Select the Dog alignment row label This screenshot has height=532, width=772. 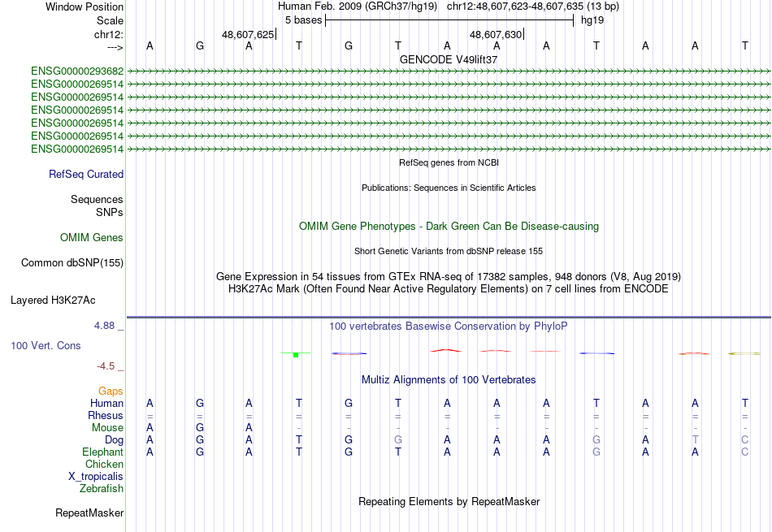click(115, 440)
